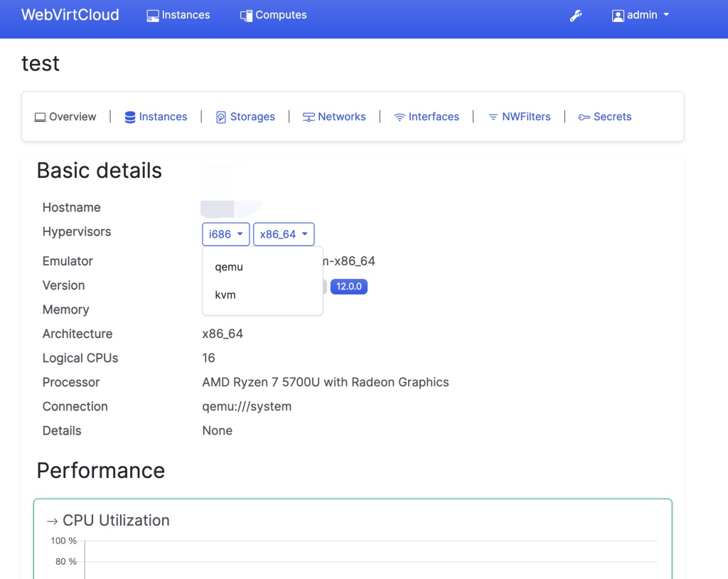Click the wrench settings icon in navbar
Screen dimensions: 728x579
coord(576,16)
